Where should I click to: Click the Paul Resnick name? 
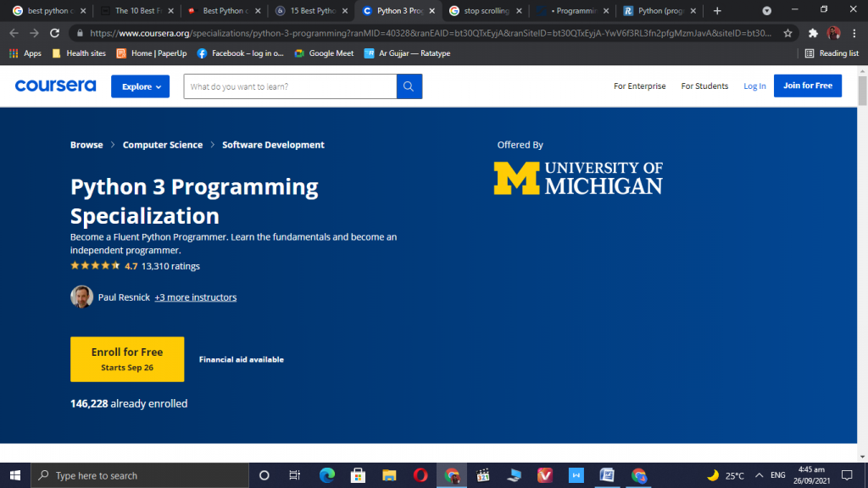[124, 297]
